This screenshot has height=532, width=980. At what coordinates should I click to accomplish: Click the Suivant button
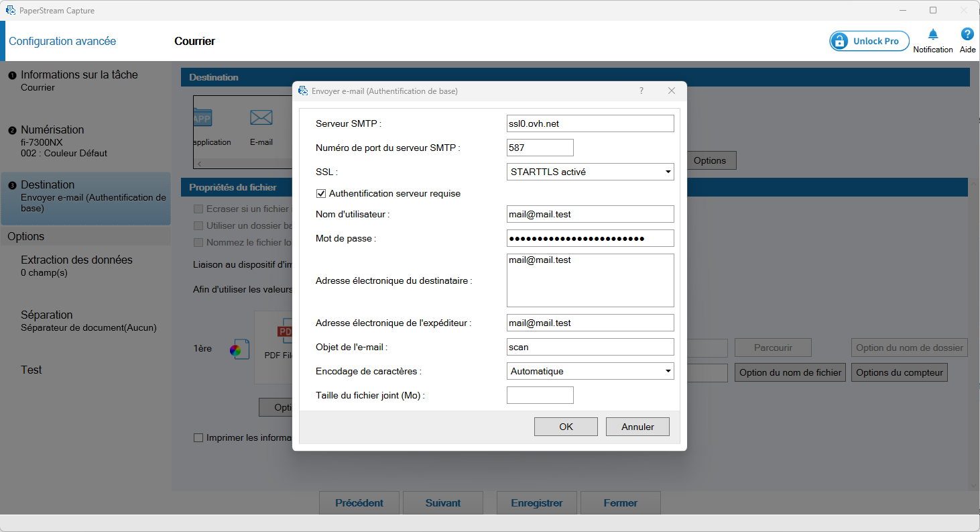click(443, 503)
